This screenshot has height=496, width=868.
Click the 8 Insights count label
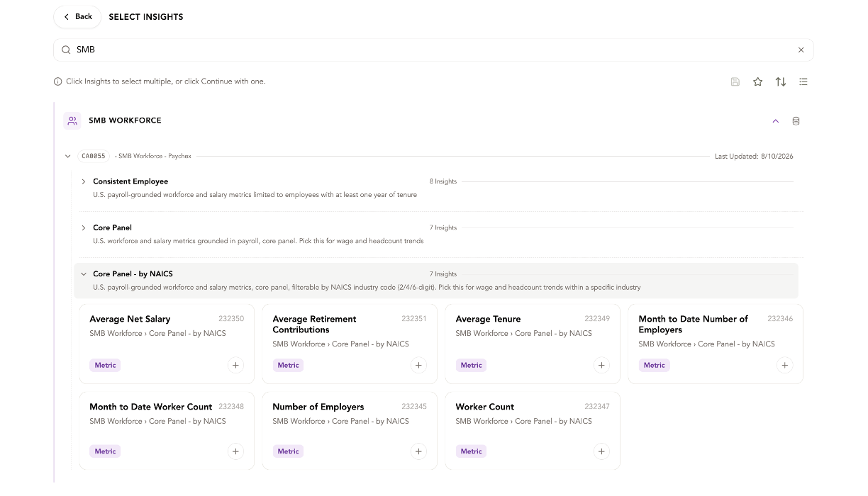pyautogui.click(x=443, y=181)
